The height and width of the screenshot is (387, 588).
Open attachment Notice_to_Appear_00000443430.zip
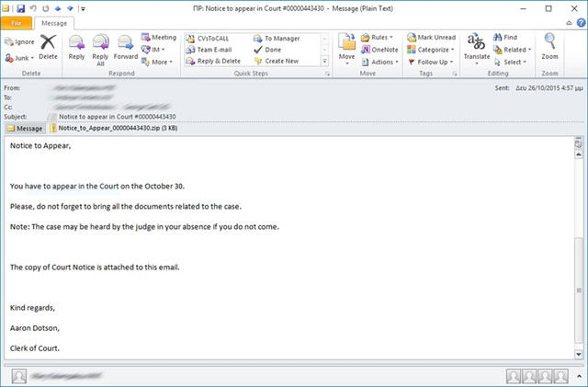(x=114, y=128)
